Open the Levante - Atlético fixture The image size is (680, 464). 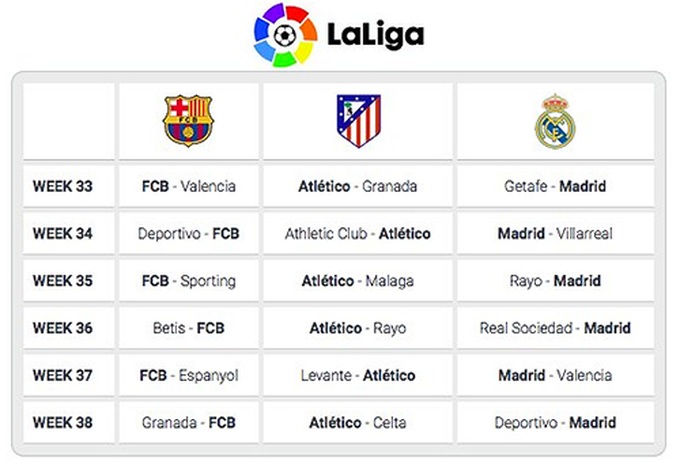(x=358, y=376)
